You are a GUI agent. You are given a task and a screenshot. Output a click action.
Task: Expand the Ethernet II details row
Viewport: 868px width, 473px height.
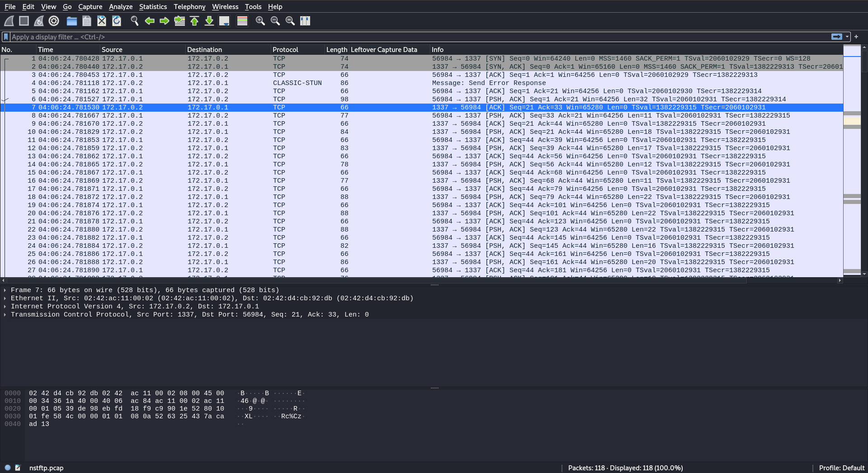pyautogui.click(x=5, y=298)
